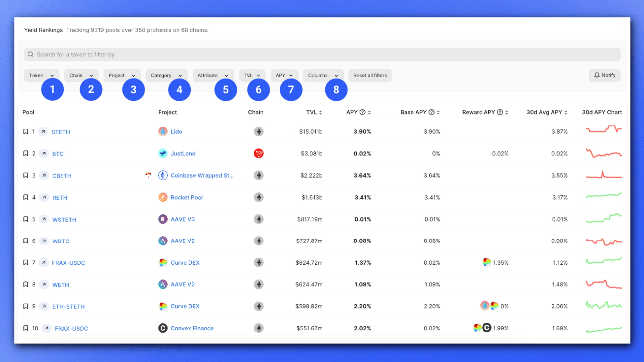
Task: Click the 30d APY chart for STETH
Action: pyautogui.click(x=604, y=130)
